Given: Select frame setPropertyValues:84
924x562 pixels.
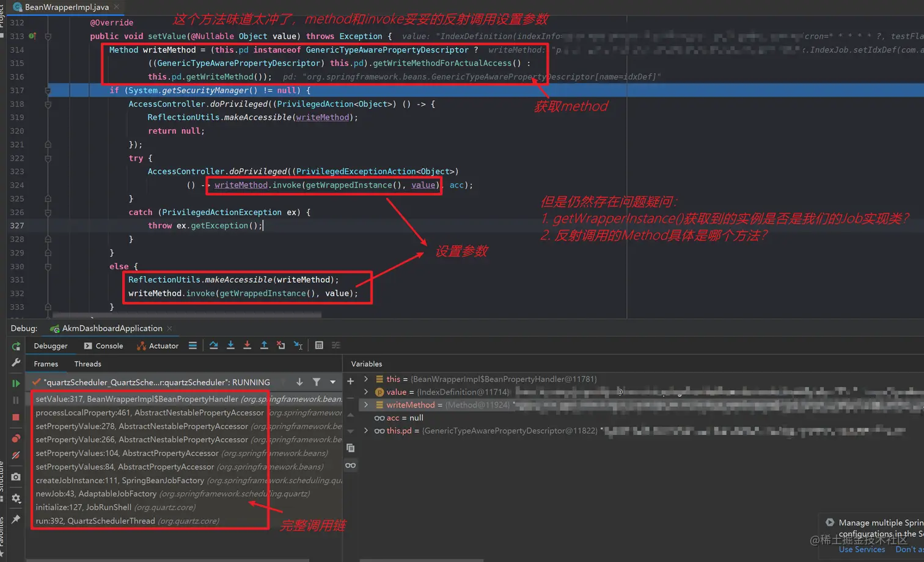Looking at the screenshot, I should [x=186, y=467].
